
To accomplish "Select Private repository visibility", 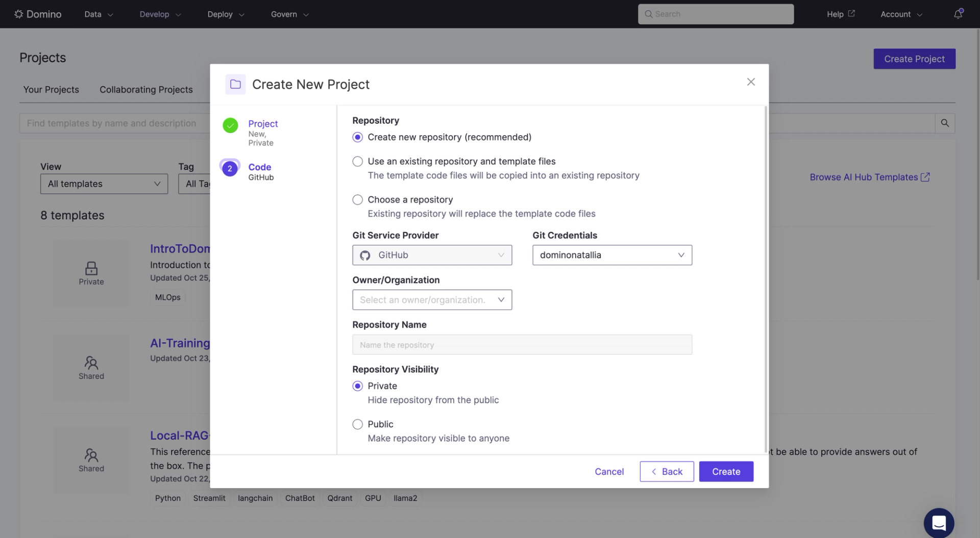I will point(358,386).
